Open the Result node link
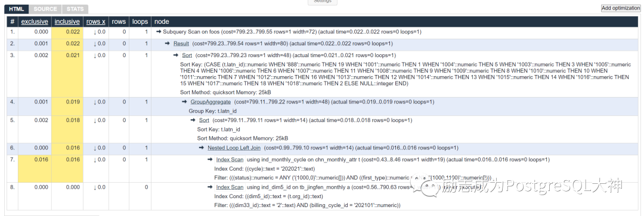644x216 pixels. (181, 43)
